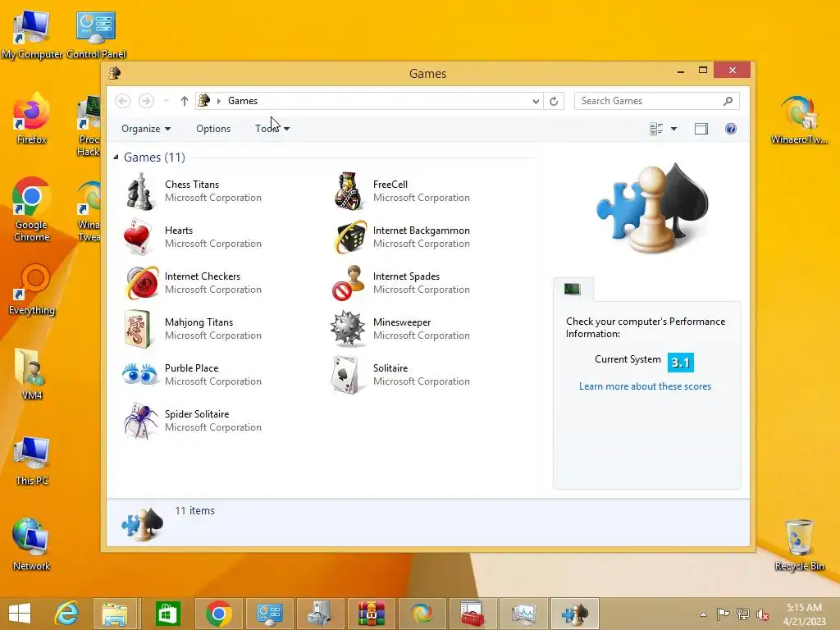Click the Help question mark icon
The image size is (840, 630).
(x=731, y=129)
